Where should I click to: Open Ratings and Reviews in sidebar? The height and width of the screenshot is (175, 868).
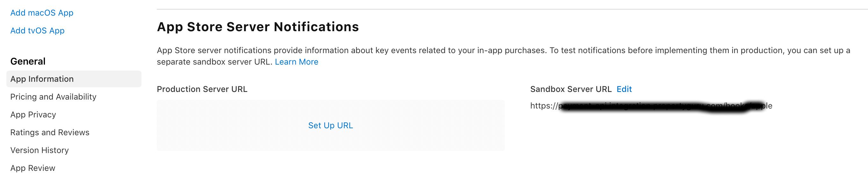pyautogui.click(x=50, y=133)
